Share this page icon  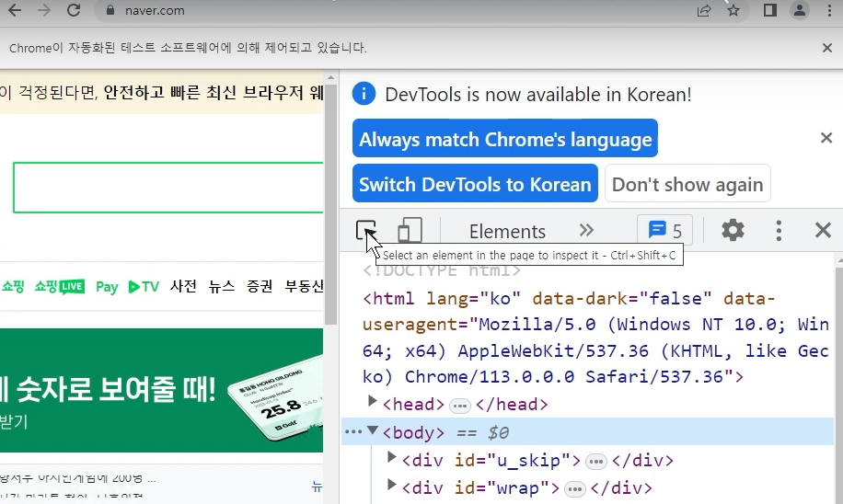[704, 10]
